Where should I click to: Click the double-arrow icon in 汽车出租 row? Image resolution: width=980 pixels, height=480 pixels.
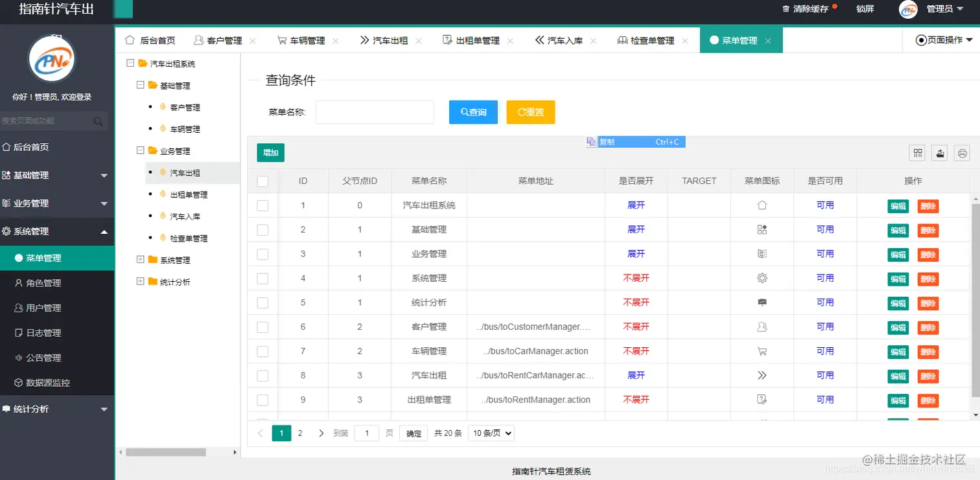coord(762,375)
